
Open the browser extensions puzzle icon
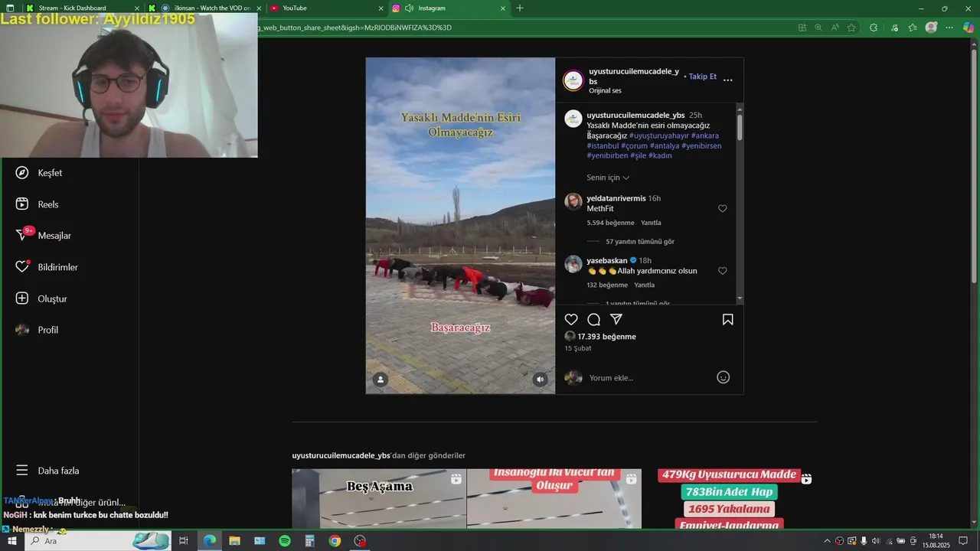(874, 28)
